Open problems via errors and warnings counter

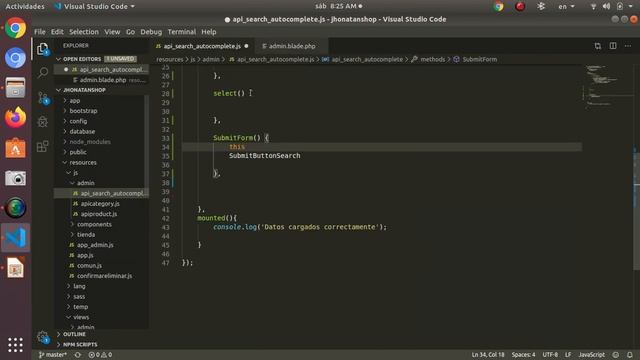tap(100, 355)
